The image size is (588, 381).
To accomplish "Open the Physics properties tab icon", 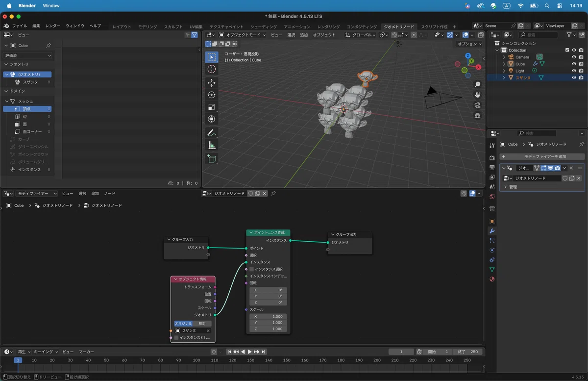I will pos(492,250).
